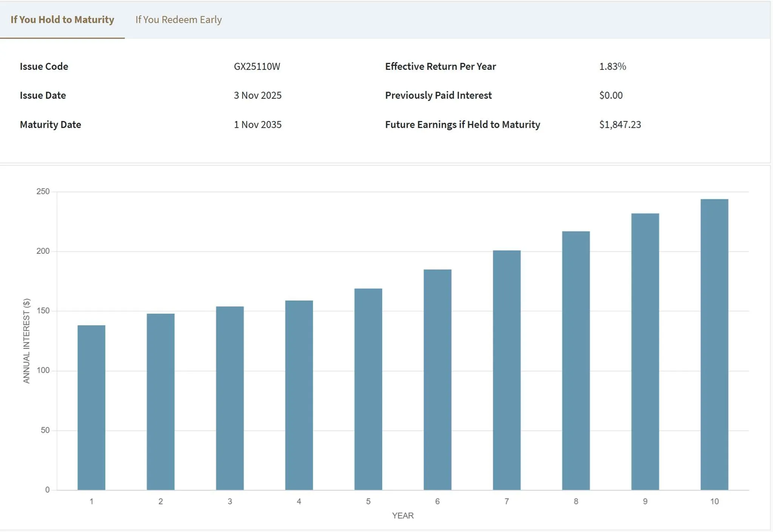Switch to If You Redeem Early tab
Image resolution: width=773 pixels, height=532 pixels.
point(178,20)
